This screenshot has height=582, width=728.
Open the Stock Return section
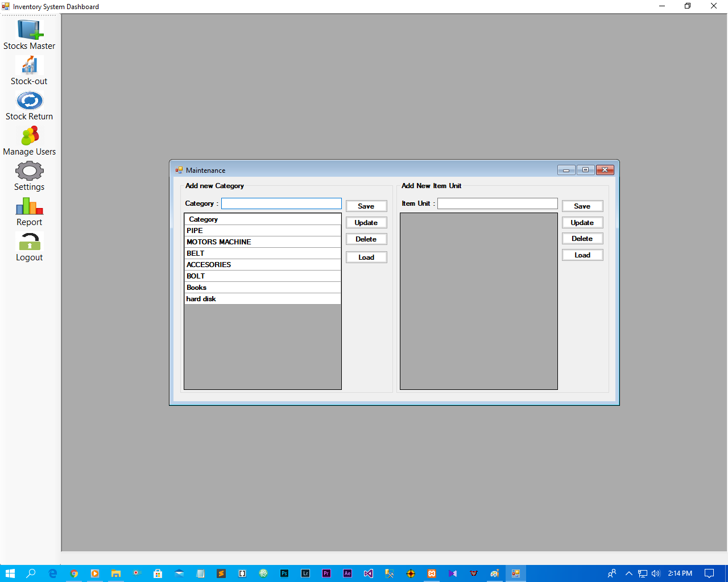[29, 102]
